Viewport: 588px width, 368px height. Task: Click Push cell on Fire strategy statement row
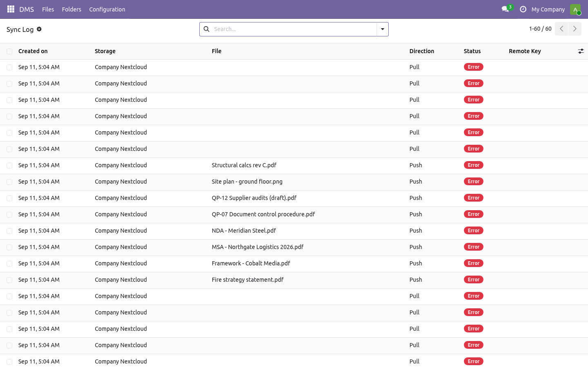416,280
